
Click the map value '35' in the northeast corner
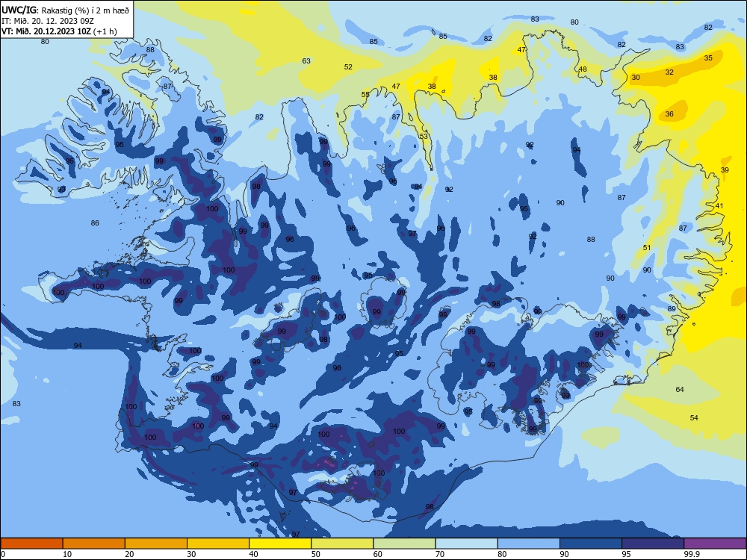(708, 58)
